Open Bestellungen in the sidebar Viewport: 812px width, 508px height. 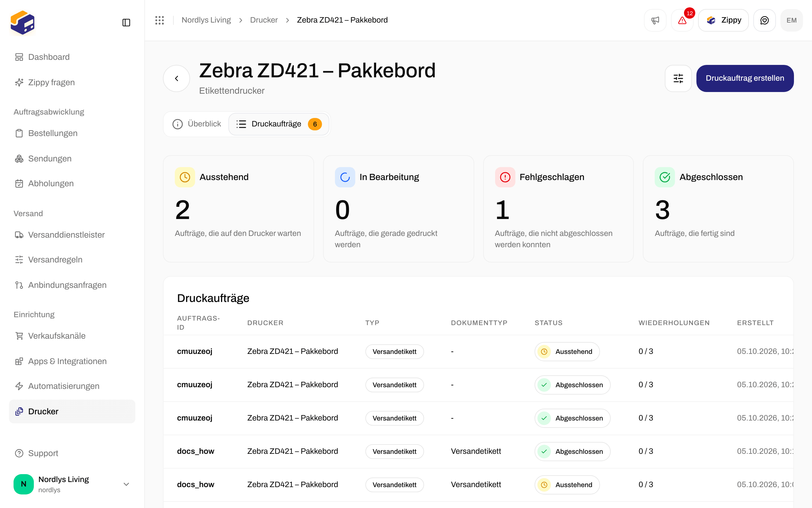click(x=72, y=133)
